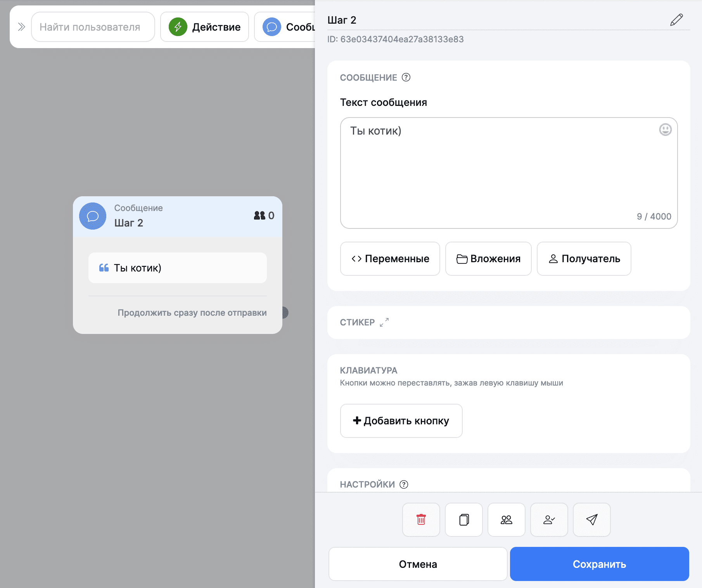Screen dimensions: 702x588
Task: Click the pencil icon to rename Шаг 2
Action: pyautogui.click(x=676, y=20)
